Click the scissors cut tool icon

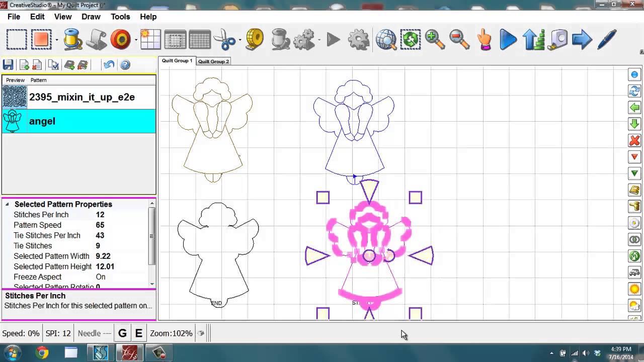point(224,39)
